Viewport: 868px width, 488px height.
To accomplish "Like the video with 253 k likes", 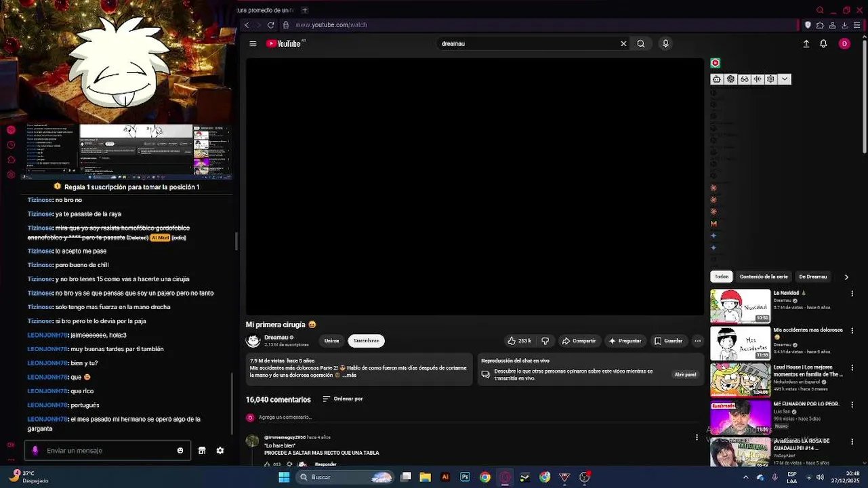I will 519,341.
